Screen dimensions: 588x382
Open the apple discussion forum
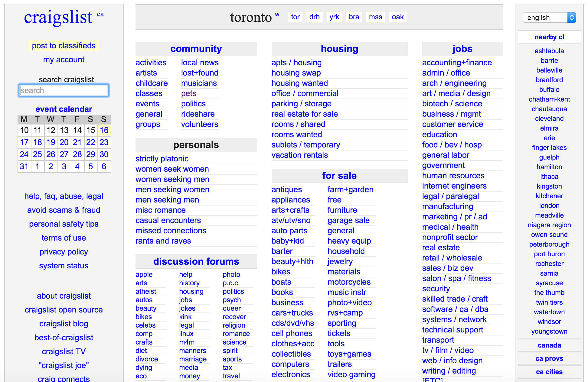coord(144,274)
